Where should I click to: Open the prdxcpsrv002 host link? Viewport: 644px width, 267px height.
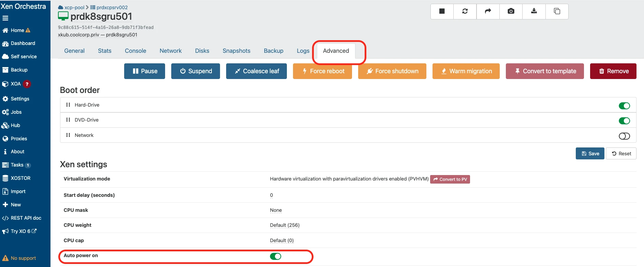pos(109,7)
